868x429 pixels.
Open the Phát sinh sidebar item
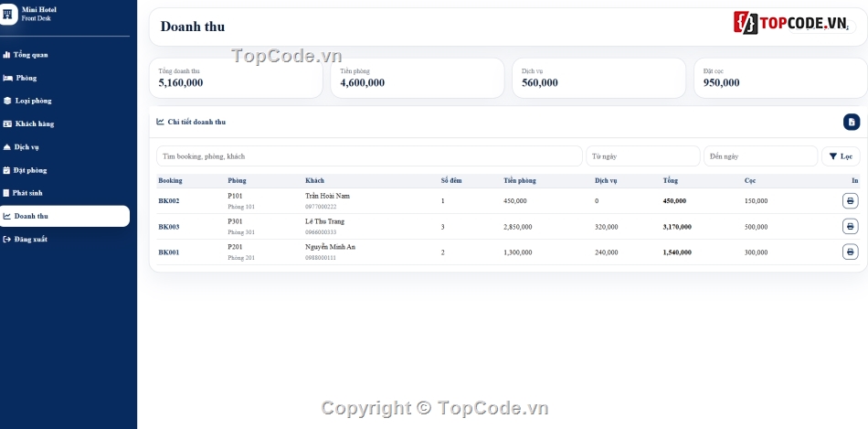[x=23, y=193]
